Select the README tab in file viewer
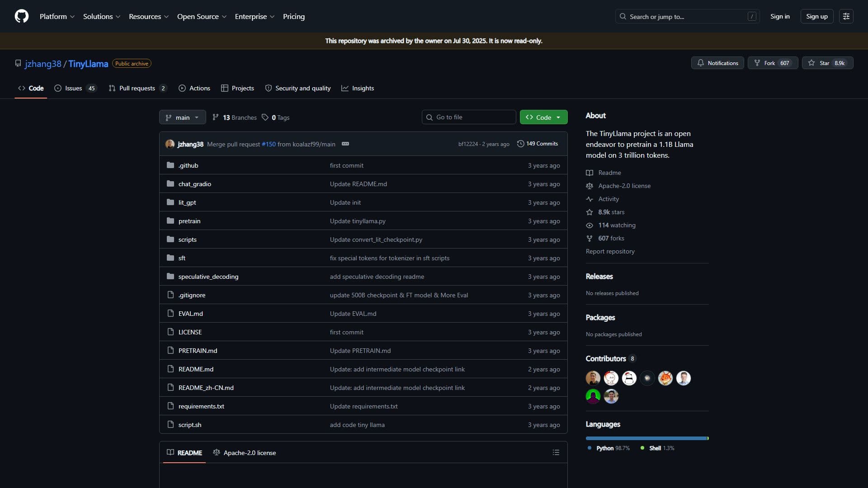Screen dimensions: 868x488 (x=184, y=452)
